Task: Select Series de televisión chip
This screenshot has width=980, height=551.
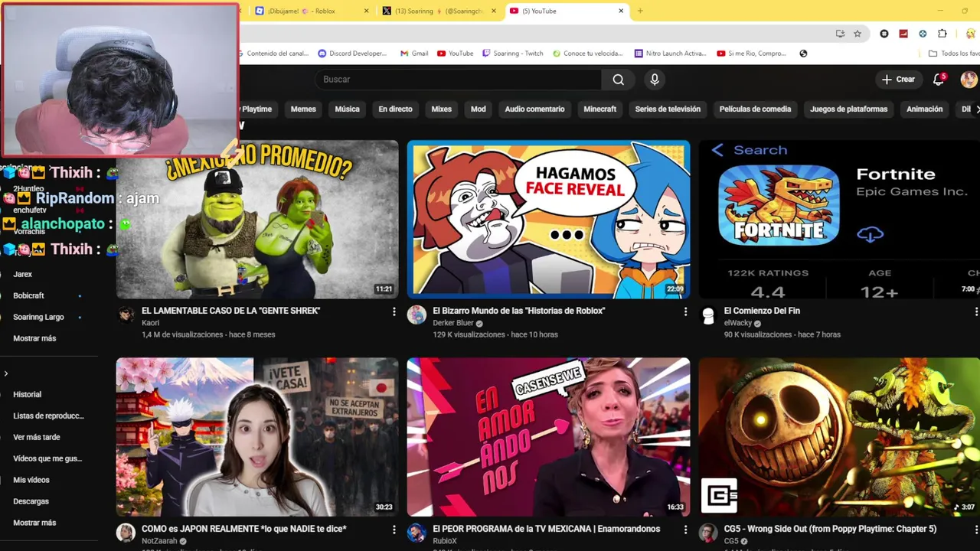Action: coord(668,109)
